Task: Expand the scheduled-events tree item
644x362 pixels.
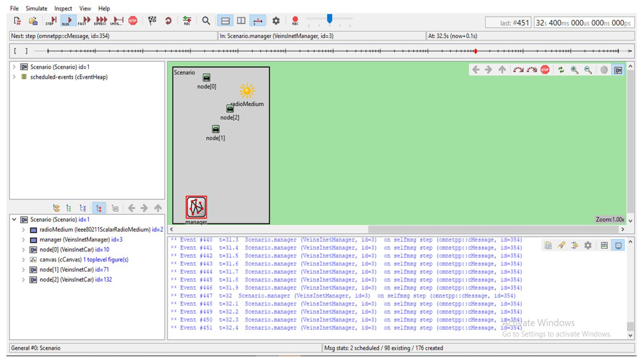Action: (x=14, y=77)
